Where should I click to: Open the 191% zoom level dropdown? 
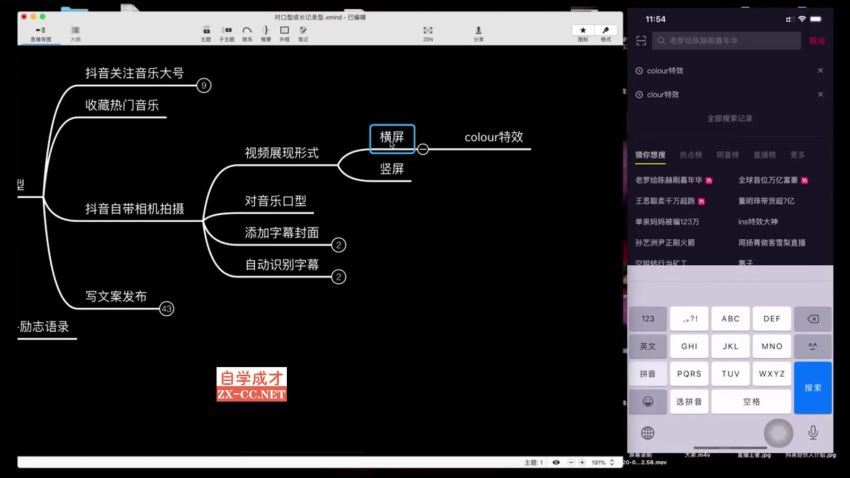click(602, 462)
